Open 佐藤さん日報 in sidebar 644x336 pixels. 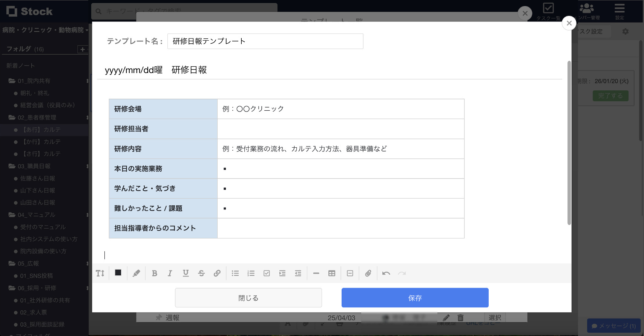(38, 178)
